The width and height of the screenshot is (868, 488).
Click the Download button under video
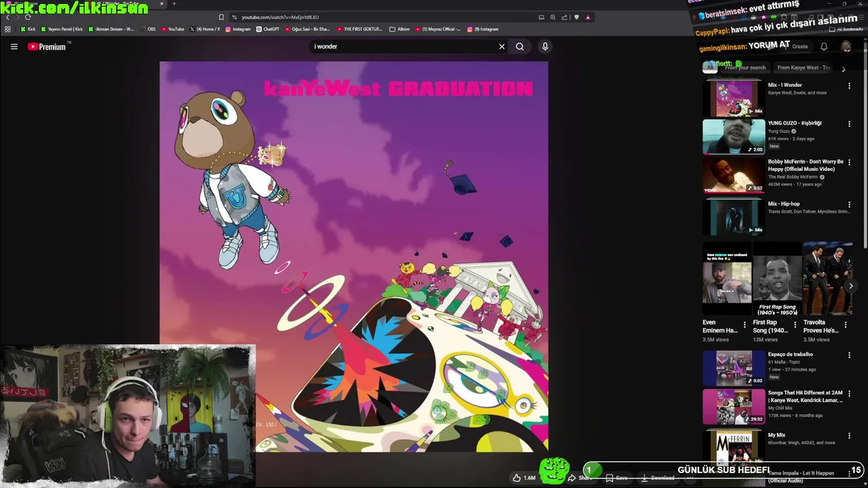[657, 478]
